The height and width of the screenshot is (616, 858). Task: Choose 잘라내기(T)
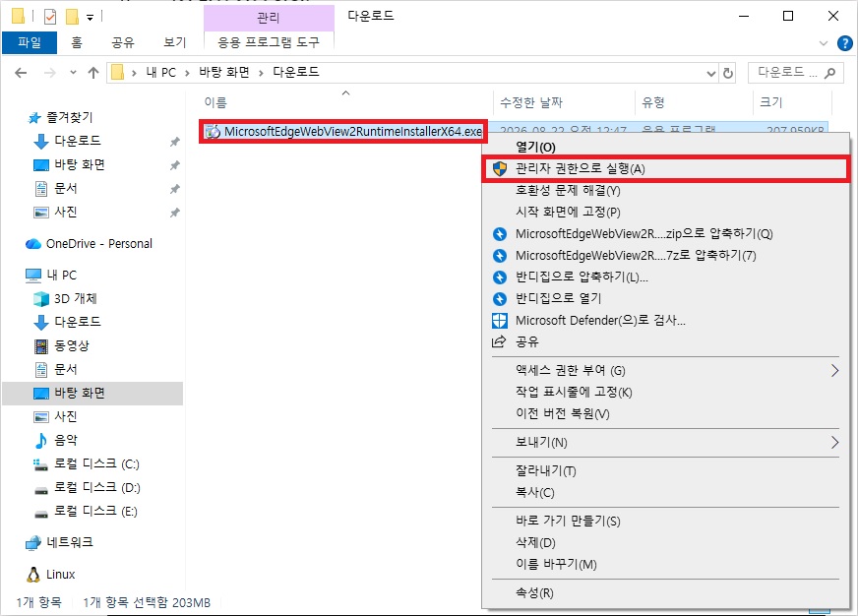(x=665, y=470)
